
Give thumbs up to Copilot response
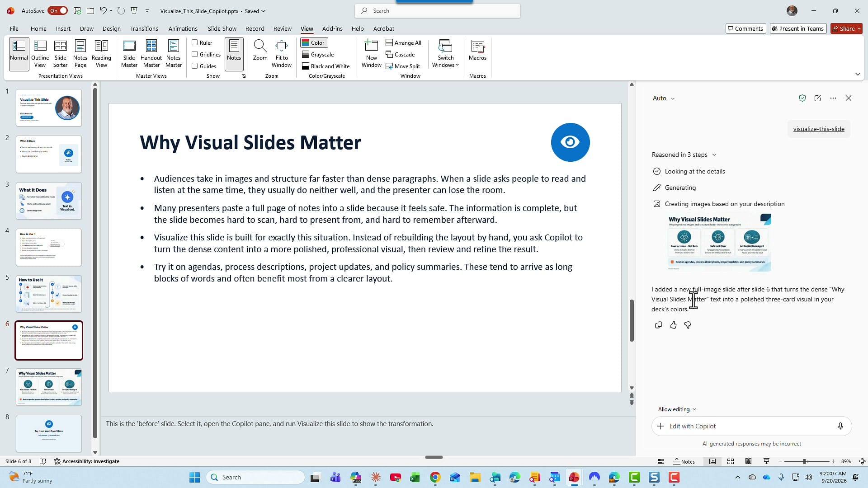pos(673,325)
